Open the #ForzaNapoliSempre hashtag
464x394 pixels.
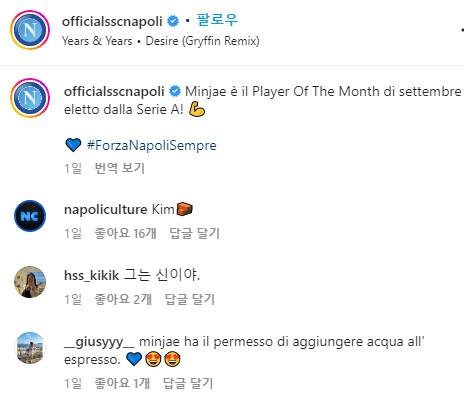pos(151,145)
